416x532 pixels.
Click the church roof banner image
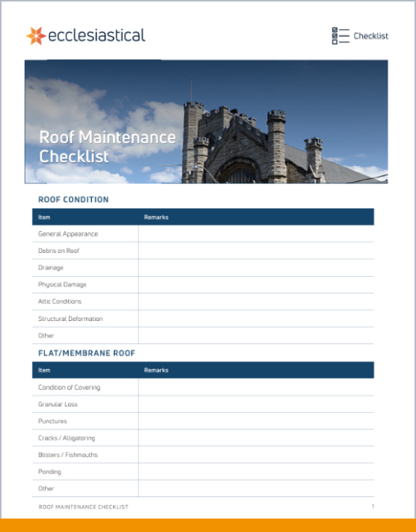coord(207,121)
